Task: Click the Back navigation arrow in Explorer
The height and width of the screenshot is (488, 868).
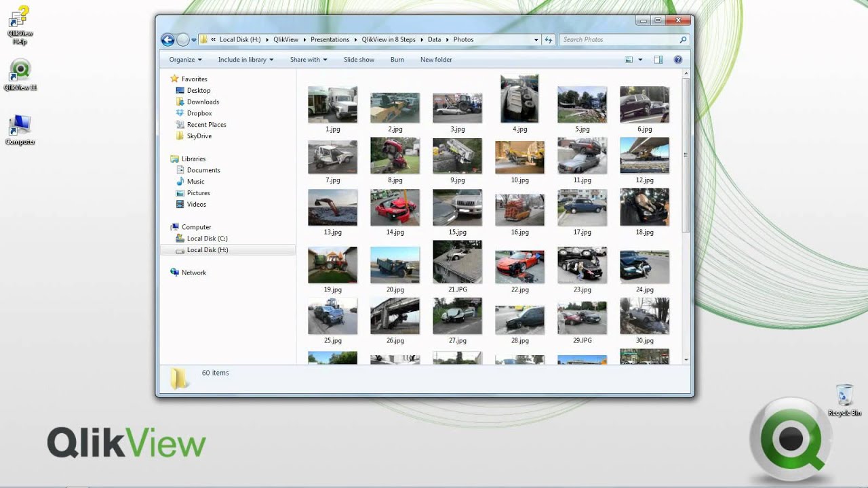Action: 167,39
